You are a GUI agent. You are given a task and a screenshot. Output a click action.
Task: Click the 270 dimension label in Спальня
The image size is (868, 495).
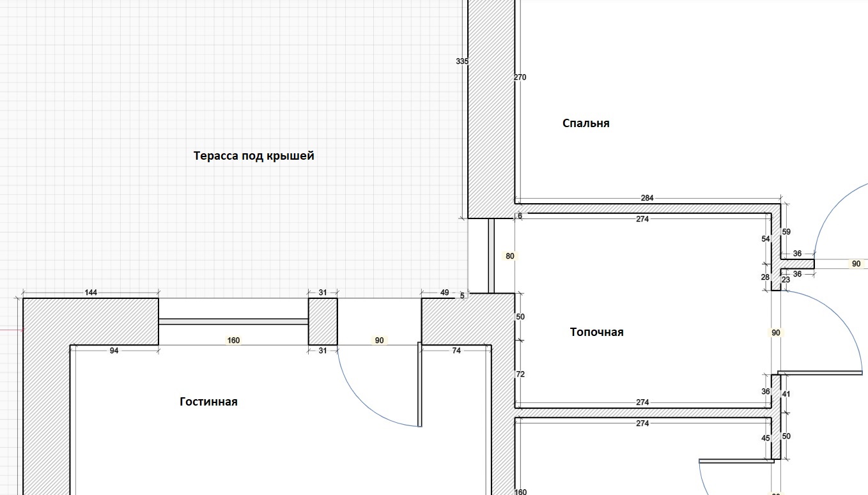click(520, 77)
